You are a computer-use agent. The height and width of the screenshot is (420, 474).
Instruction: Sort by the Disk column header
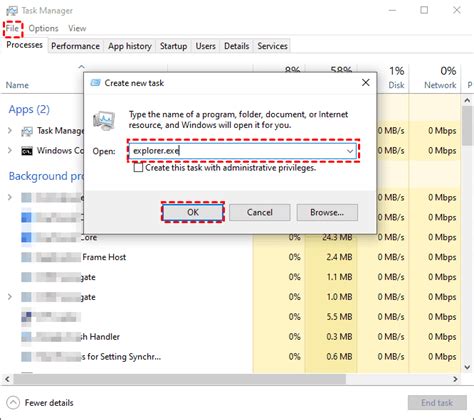tap(396, 85)
